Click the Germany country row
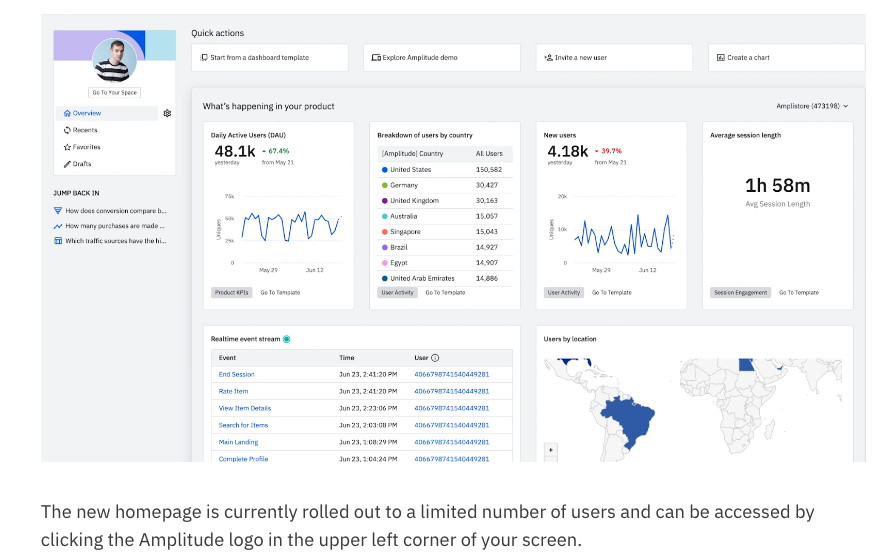The height and width of the screenshot is (556, 883). tap(445, 185)
